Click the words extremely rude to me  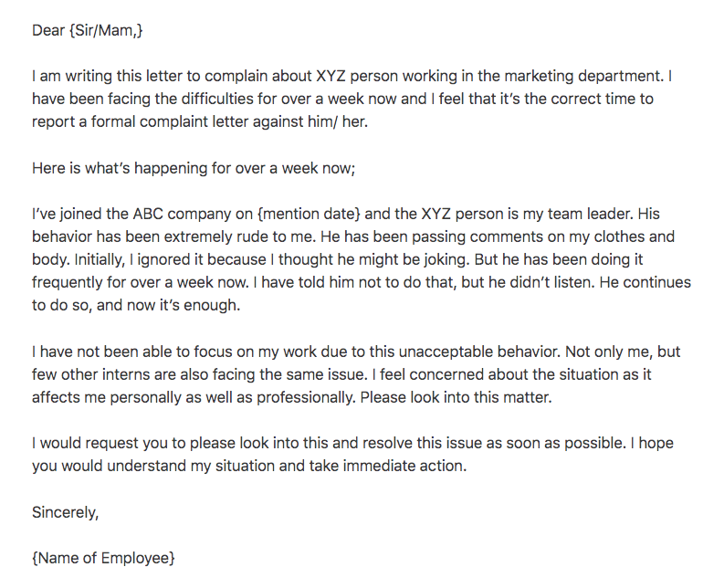(x=239, y=236)
